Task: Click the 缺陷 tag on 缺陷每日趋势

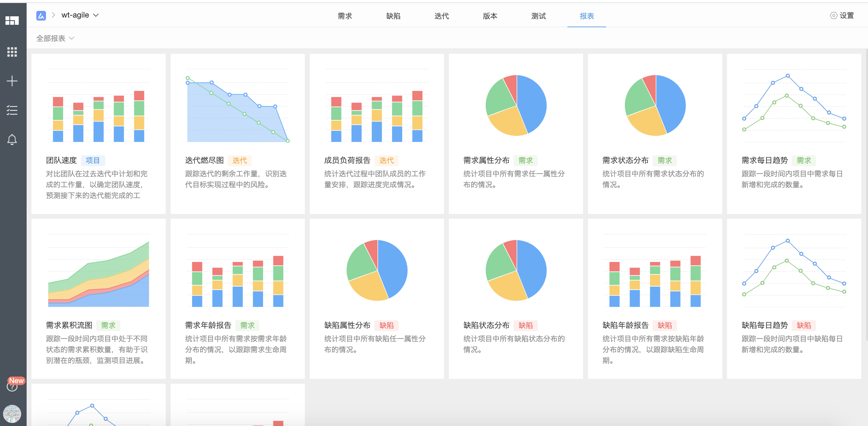Action: 804,325
